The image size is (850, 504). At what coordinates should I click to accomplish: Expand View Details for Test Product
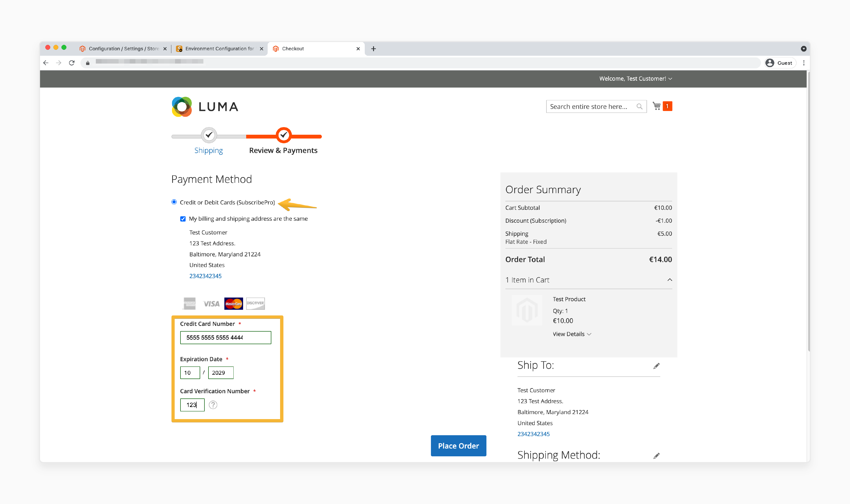[572, 334]
